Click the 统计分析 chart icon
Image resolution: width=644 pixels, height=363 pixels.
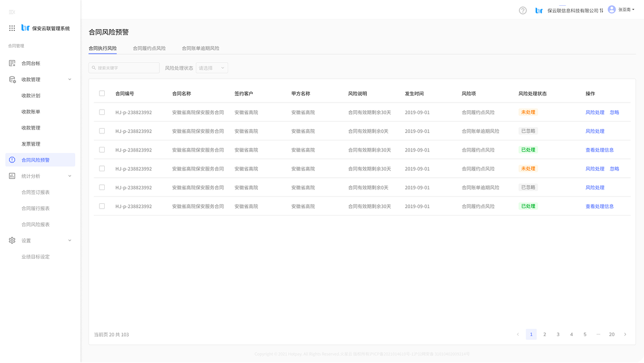pos(12,176)
